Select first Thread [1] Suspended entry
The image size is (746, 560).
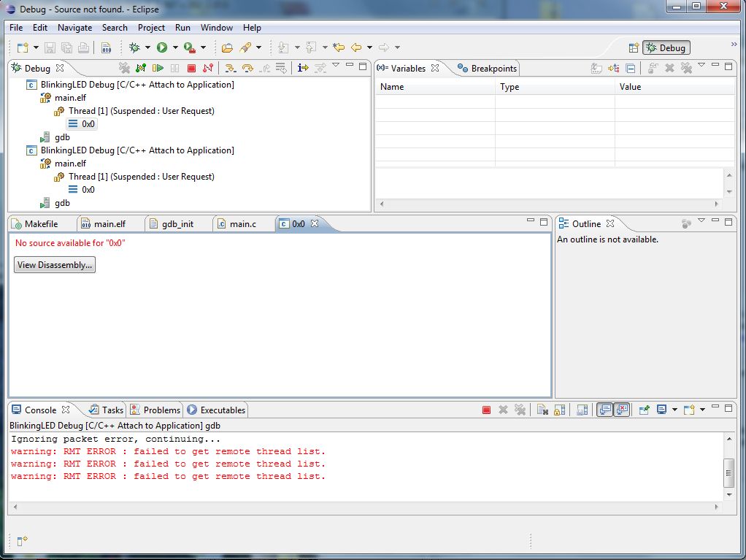click(142, 111)
